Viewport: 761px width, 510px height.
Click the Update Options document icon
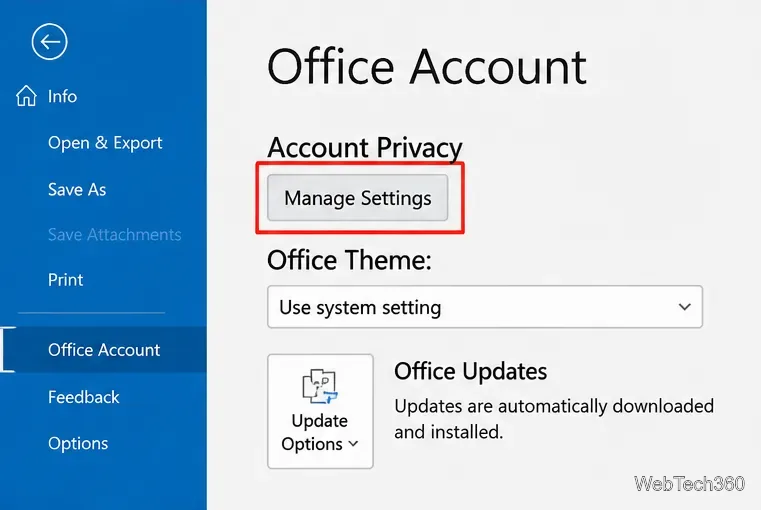coord(320,386)
